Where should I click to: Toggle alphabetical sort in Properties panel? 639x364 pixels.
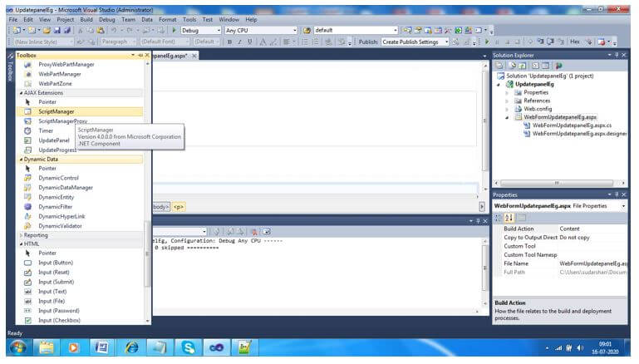click(509, 218)
